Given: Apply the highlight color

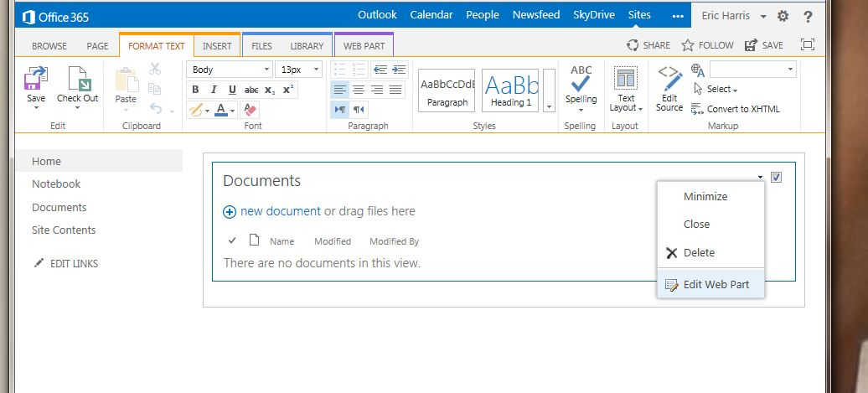Looking at the screenshot, I should click(x=195, y=110).
